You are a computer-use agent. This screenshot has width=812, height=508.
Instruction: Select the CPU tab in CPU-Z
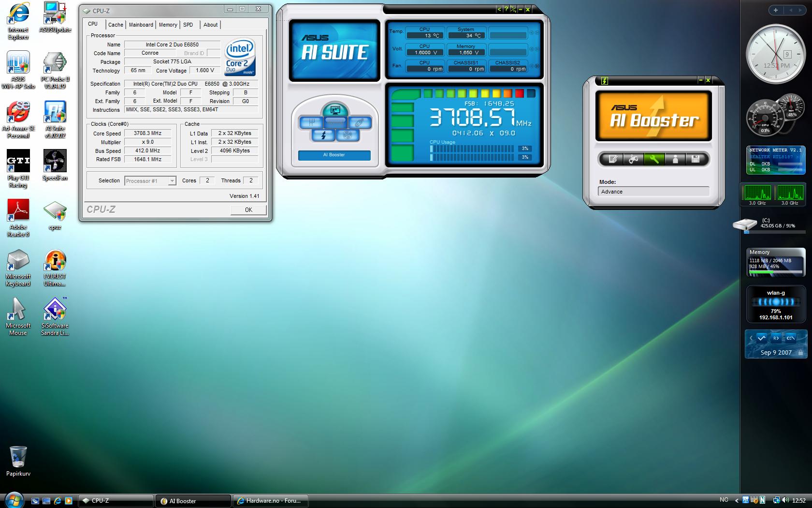point(93,24)
